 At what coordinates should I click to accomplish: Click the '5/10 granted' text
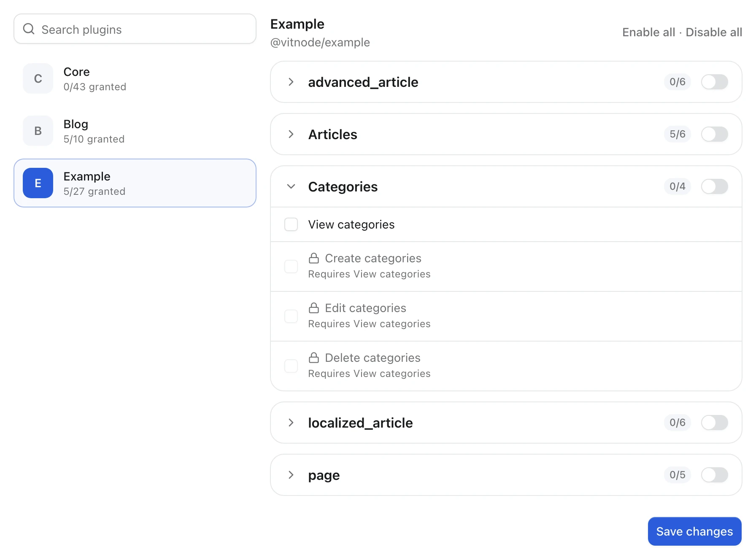tap(94, 139)
